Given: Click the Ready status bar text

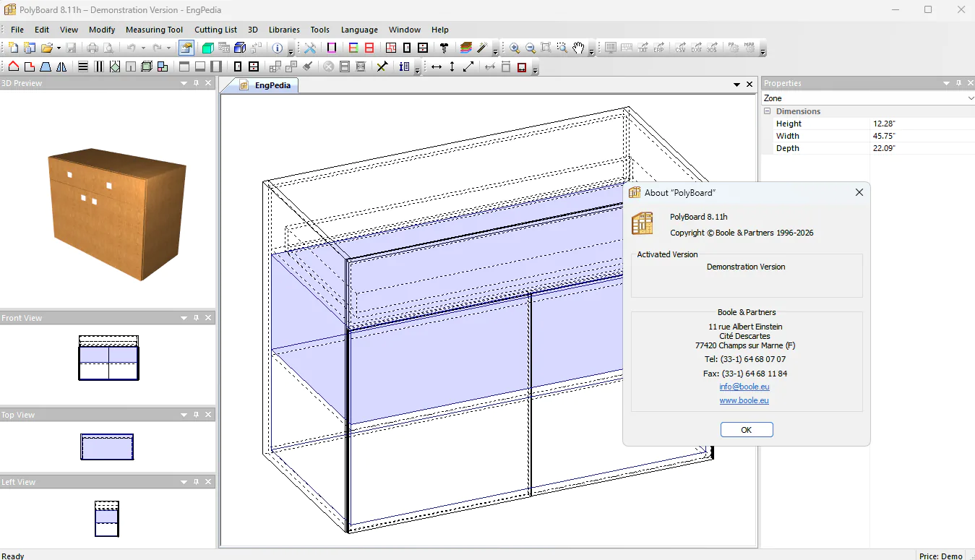Looking at the screenshot, I should coord(13,556).
